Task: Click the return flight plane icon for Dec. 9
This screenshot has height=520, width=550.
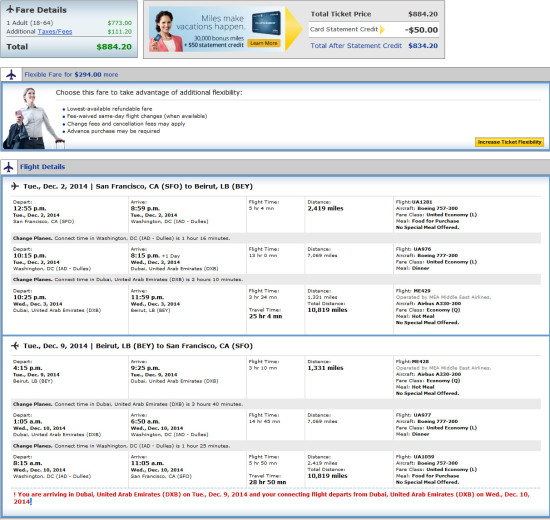Action: click(x=15, y=346)
